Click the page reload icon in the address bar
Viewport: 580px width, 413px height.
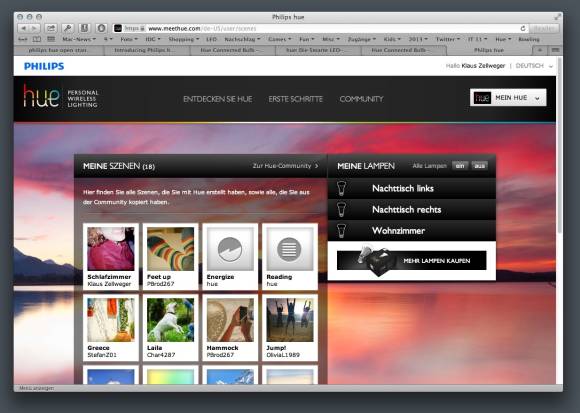tap(523, 28)
